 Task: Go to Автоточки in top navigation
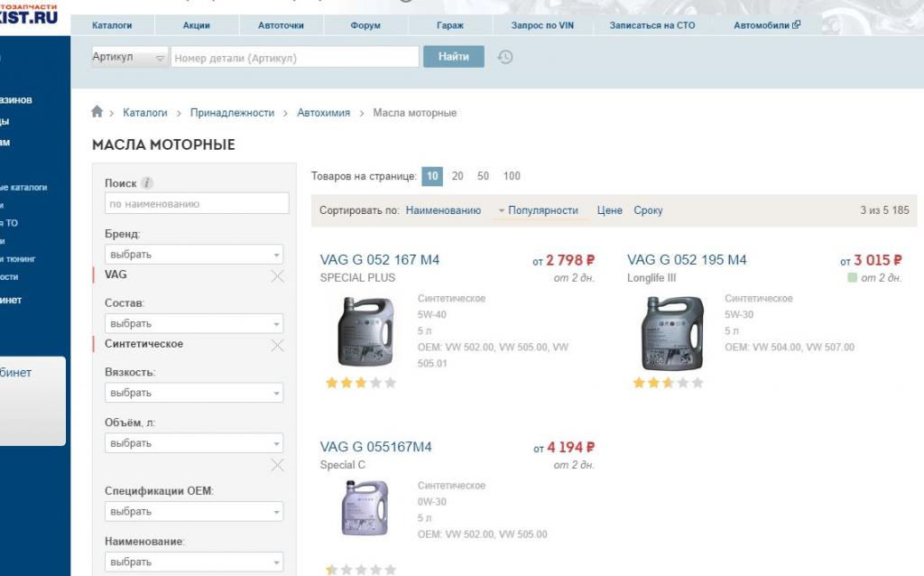(x=282, y=25)
